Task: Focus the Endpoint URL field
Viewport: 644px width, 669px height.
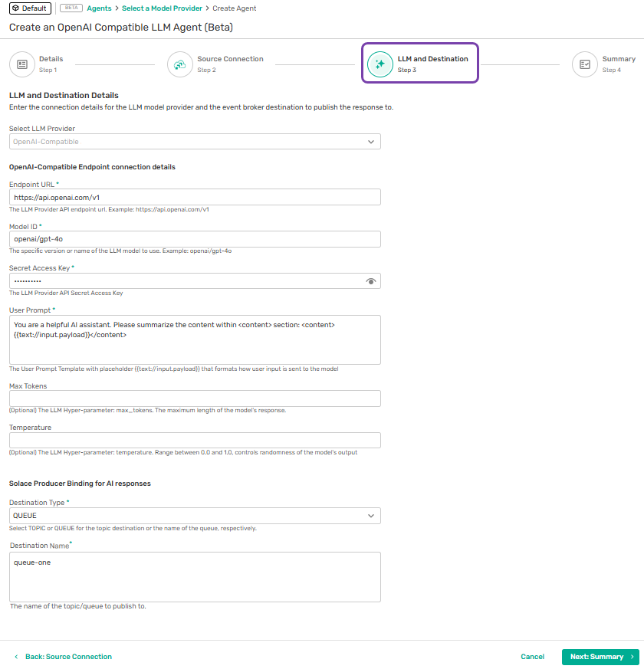Action: click(195, 198)
